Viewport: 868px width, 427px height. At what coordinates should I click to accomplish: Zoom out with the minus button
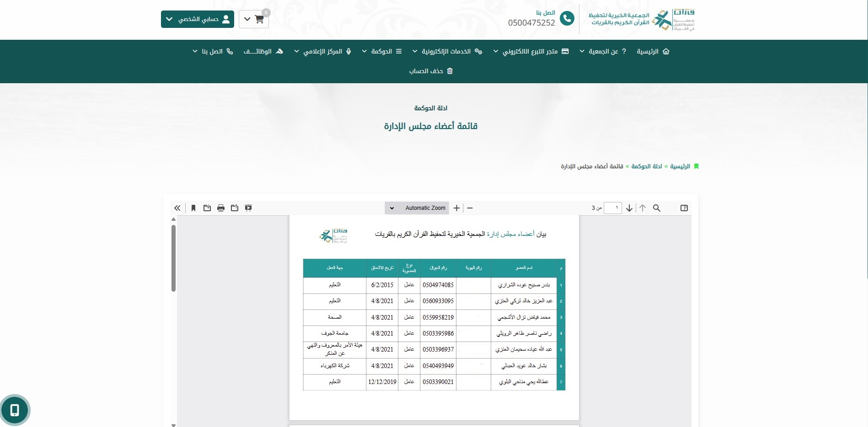pos(470,208)
